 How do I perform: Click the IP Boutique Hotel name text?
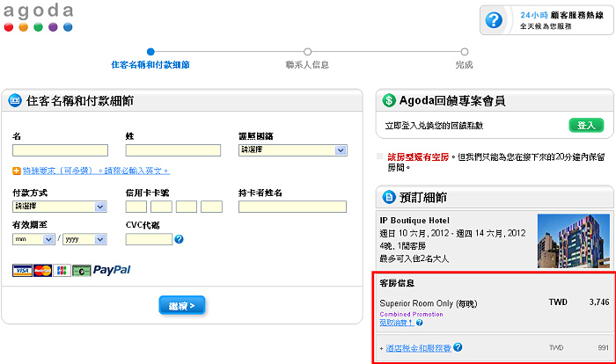click(x=414, y=221)
